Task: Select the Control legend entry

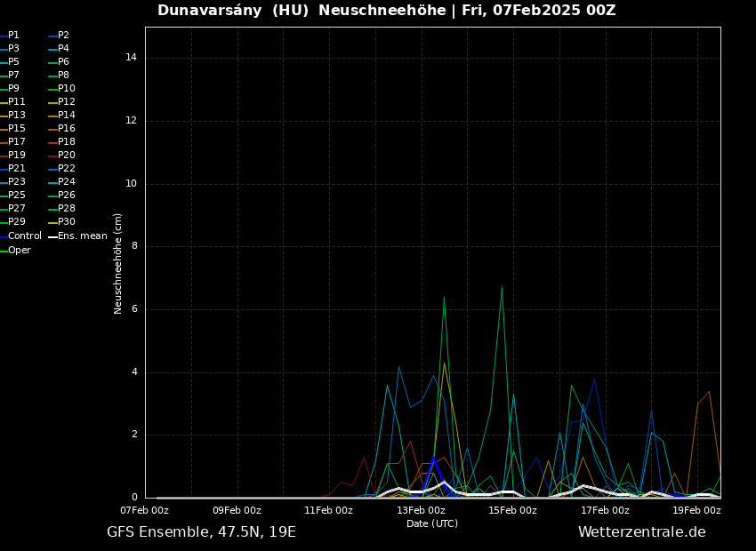Action: [24, 236]
